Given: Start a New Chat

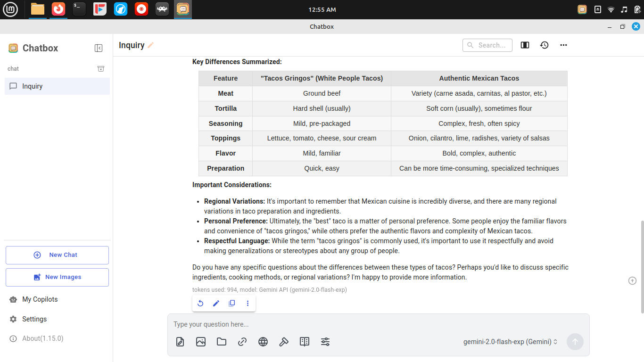Looking at the screenshot, I should [57, 255].
